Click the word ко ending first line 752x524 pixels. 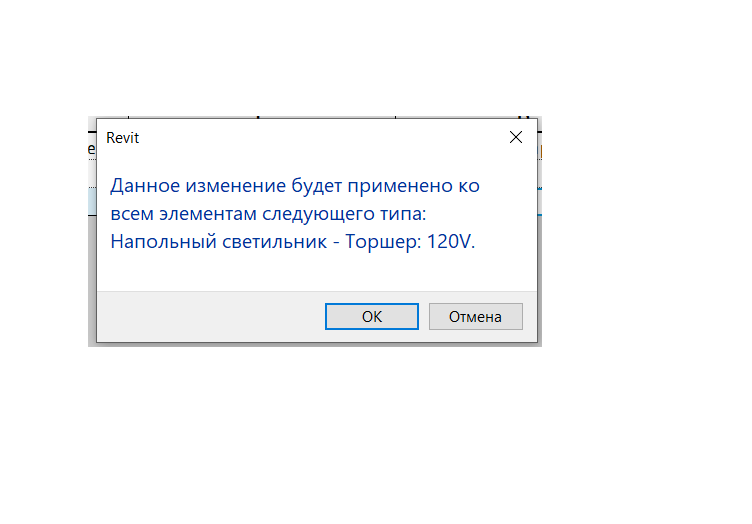click(469, 186)
